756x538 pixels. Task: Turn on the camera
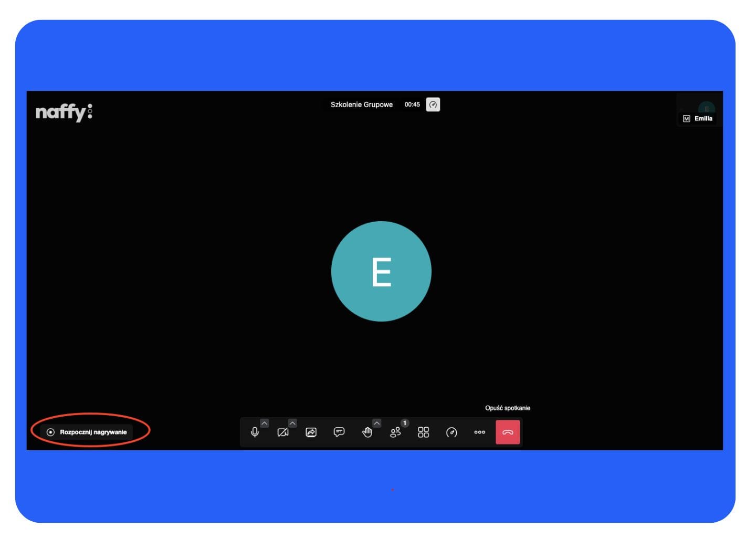point(282,432)
